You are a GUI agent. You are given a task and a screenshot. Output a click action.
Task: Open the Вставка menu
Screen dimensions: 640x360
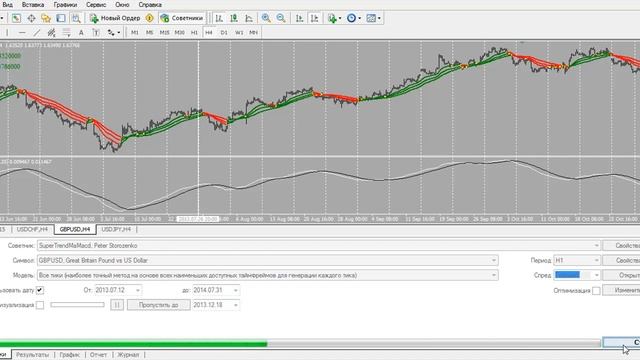tap(33, 5)
